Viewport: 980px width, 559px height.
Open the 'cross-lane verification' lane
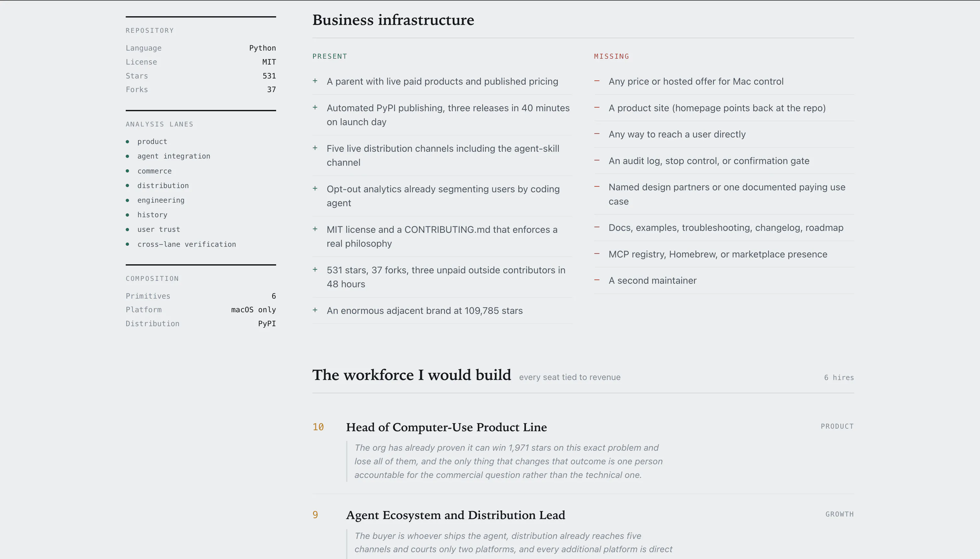click(186, 244)
